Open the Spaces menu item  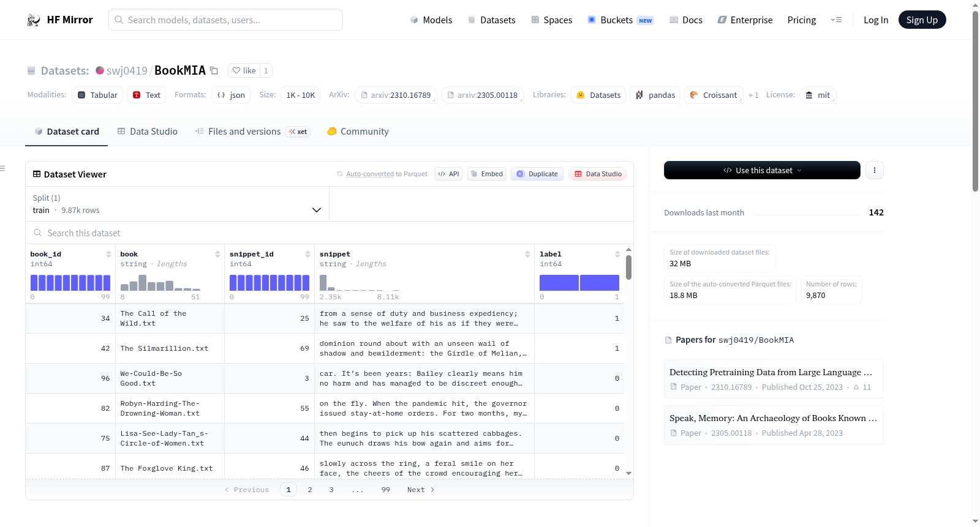click(552, 20)
